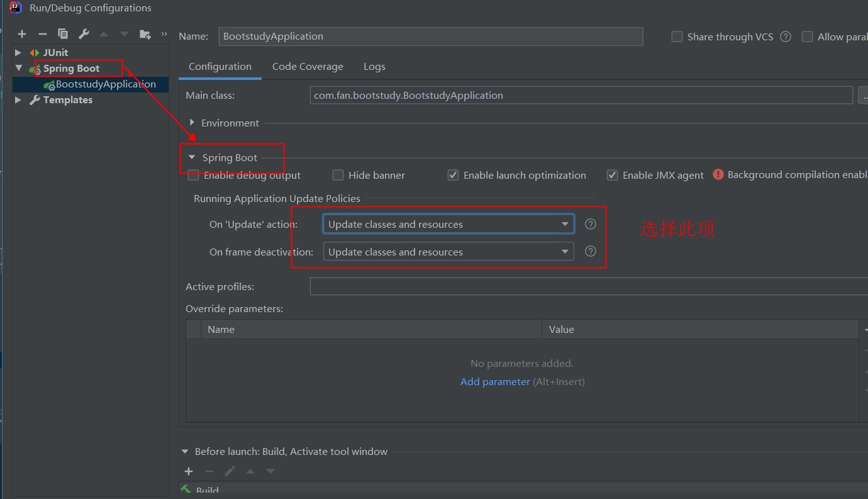
Task: Click the background compilation warning icon
Action: coord(718,174)
